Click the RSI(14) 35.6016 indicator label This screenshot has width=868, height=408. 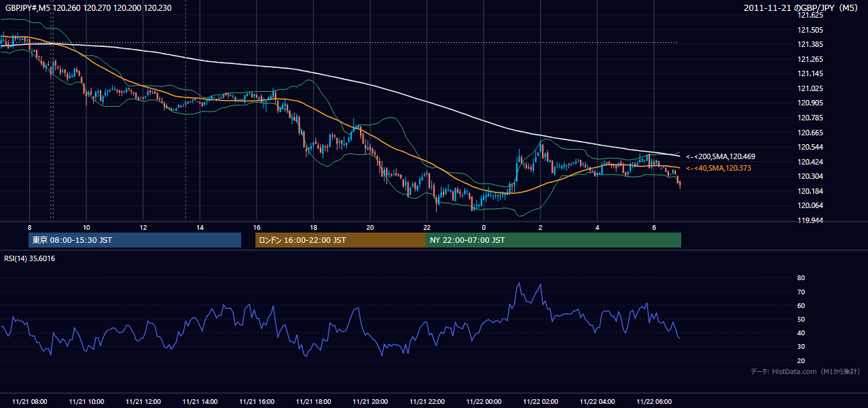coord(30,258)
